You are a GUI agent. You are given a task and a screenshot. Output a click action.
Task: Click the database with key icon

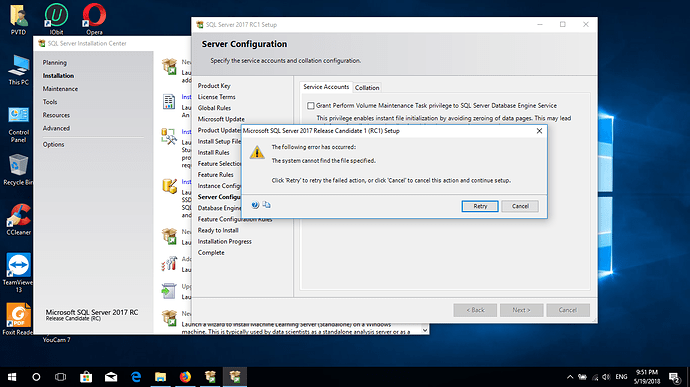(x=169, y=186)
